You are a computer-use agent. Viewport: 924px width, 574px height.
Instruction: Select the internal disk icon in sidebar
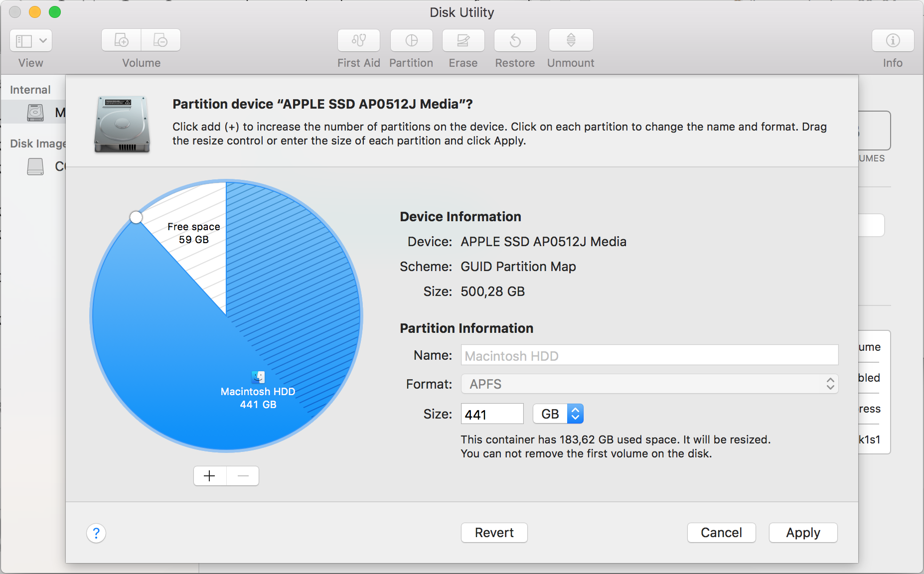(35, 113)
